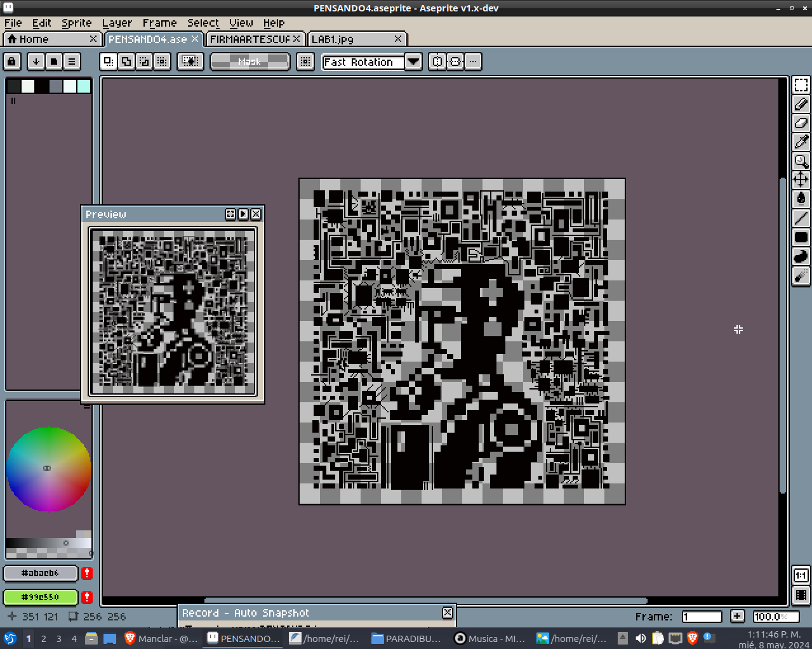Click the 100.0 zoom percentage field
This screenshot has height=649, width=812.
point(776,617)
